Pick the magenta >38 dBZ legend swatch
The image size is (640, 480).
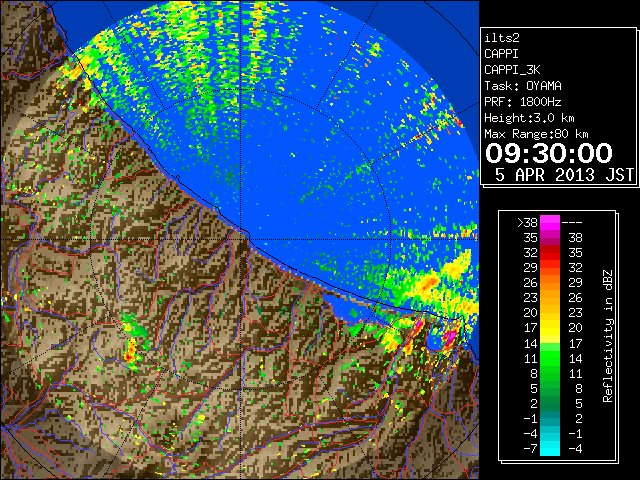(x=550, y=223)
